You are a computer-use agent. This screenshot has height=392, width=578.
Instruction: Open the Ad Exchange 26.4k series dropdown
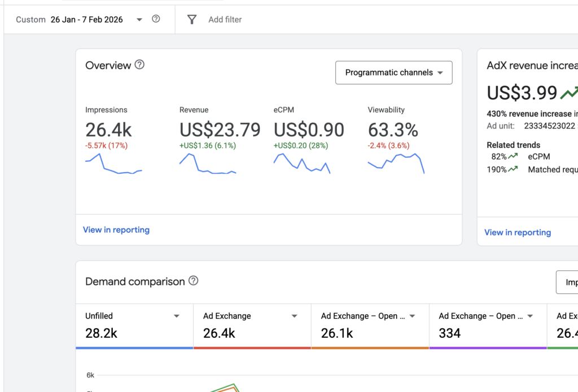294,316
